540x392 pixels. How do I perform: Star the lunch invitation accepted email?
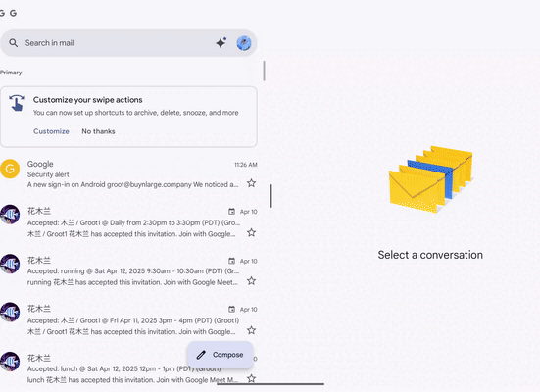(252, 378)
